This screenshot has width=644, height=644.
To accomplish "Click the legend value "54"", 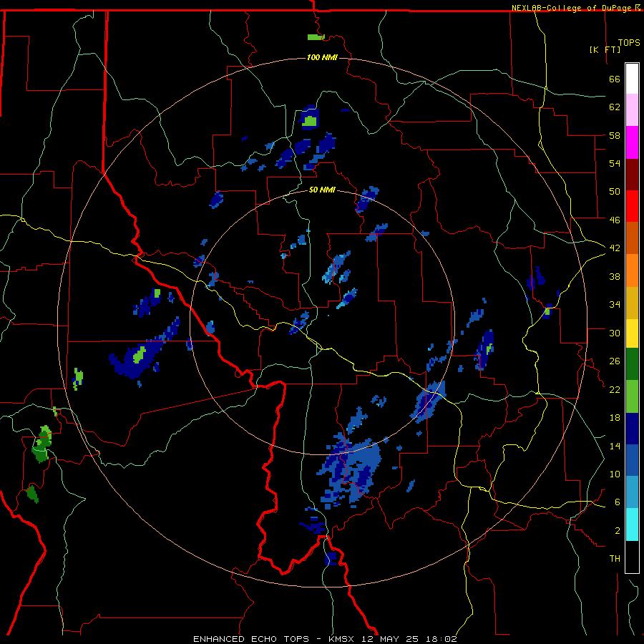I will point(615,163).
